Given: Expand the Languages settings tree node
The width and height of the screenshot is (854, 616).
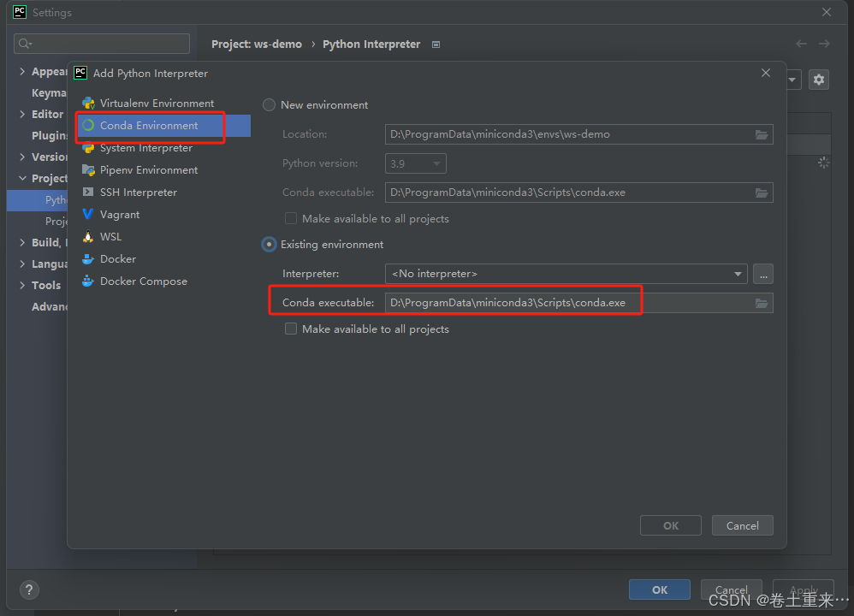Looking at the screenshot, I should tap(22, 264).
